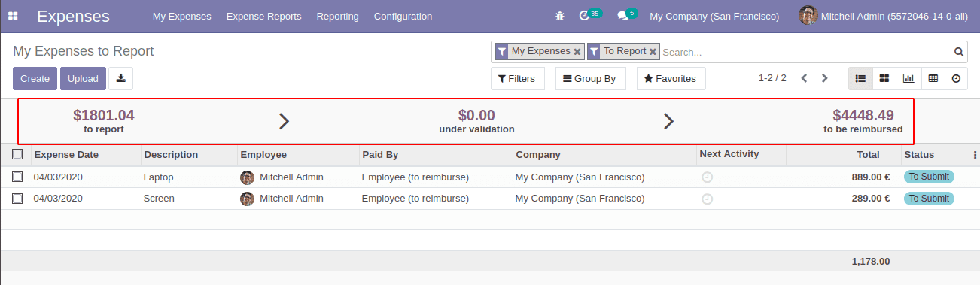The height and width of the screenshot is (285, 980).
Task: Switch to graph view
Action: (x=908, y=78)
